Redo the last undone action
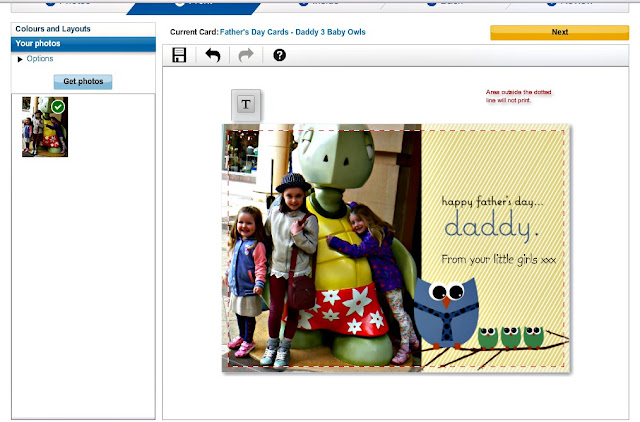Image resolution: width=640 pixels, height=422 pixels. tap(246, 55)
